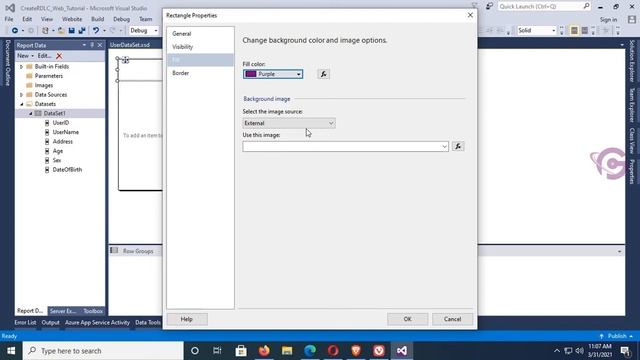Click the Undo arrow in the toolbar
640x360 pixels.
(96, 31)
